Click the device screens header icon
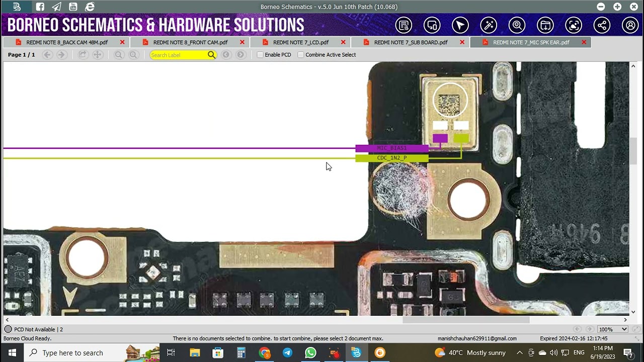 click(x=432, y=25)
